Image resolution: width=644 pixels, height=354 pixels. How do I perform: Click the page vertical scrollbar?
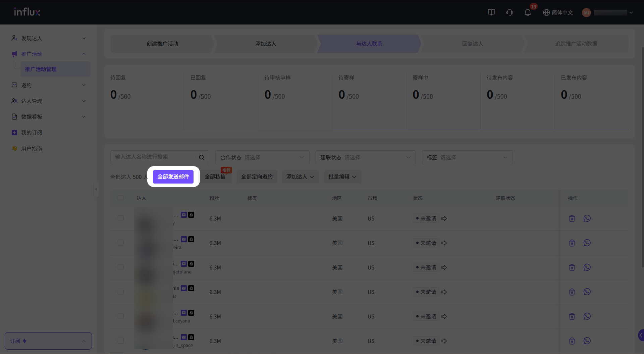(642, 154)
